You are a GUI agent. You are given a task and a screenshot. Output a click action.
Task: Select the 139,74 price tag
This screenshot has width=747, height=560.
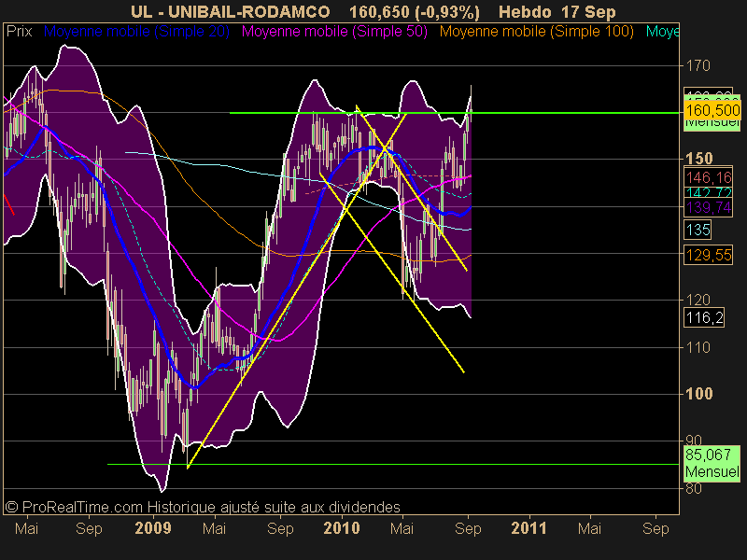click(x=709, y=207)
